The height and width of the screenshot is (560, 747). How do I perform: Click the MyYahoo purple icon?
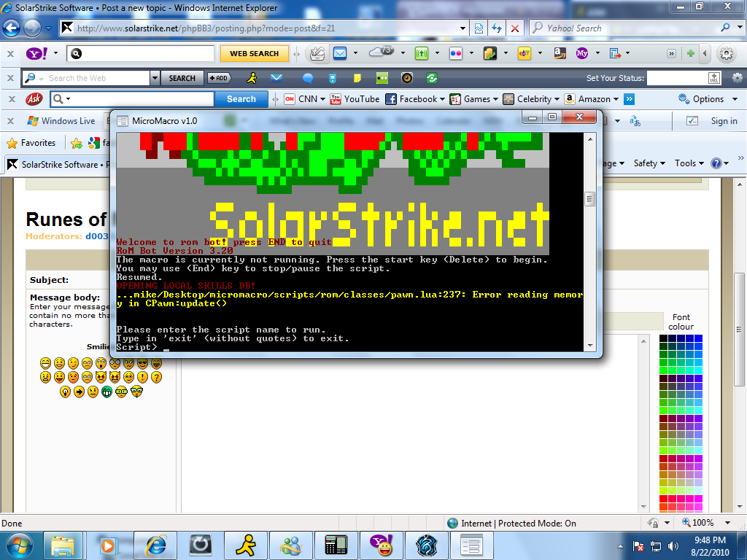point(581,53)
